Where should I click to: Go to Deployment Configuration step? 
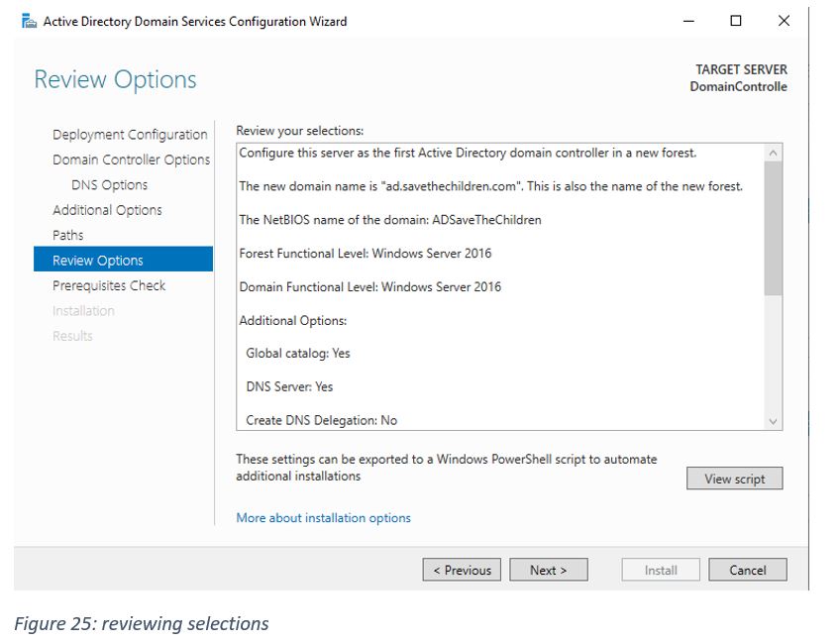click(130, 135)
